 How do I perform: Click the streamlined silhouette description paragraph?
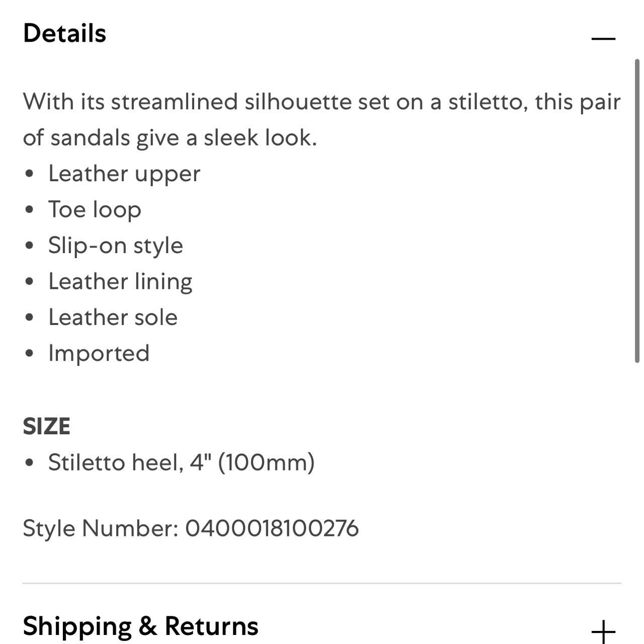[322, 120]
